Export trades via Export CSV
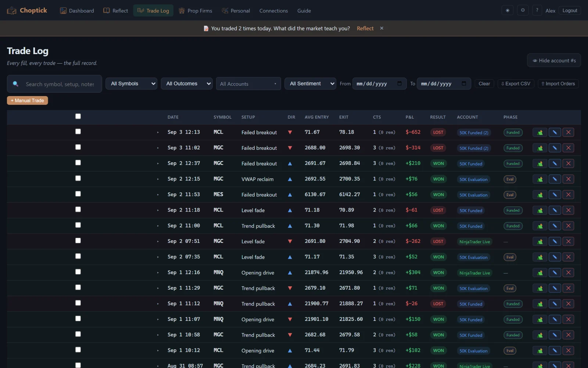The width and height of the screenshot is (588, 368). pos(516,84)
